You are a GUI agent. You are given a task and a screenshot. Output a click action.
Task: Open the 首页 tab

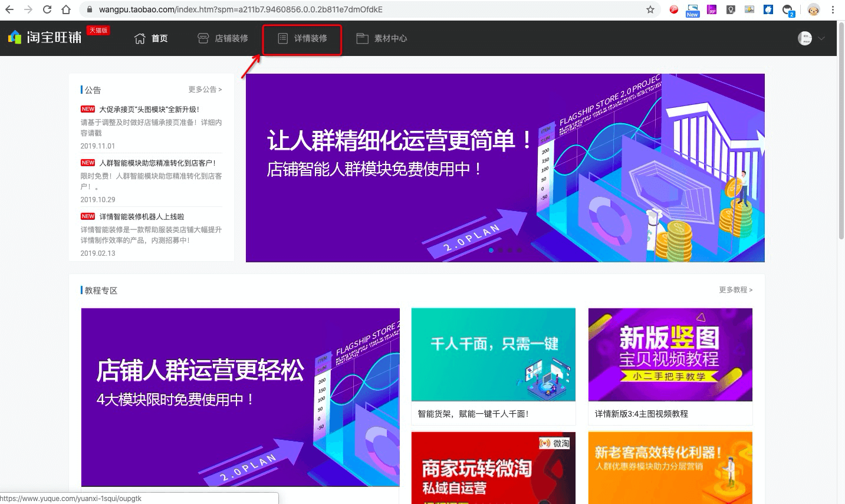click(152, 38)
